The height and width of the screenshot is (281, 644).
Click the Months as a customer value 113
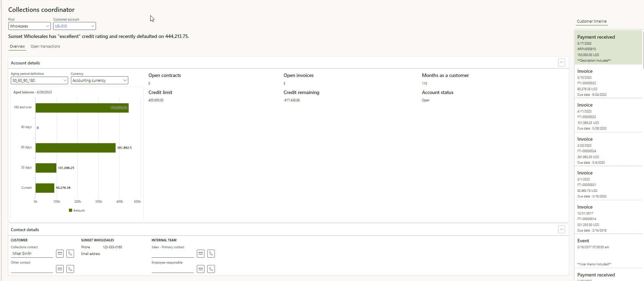[x=424, y=84]
